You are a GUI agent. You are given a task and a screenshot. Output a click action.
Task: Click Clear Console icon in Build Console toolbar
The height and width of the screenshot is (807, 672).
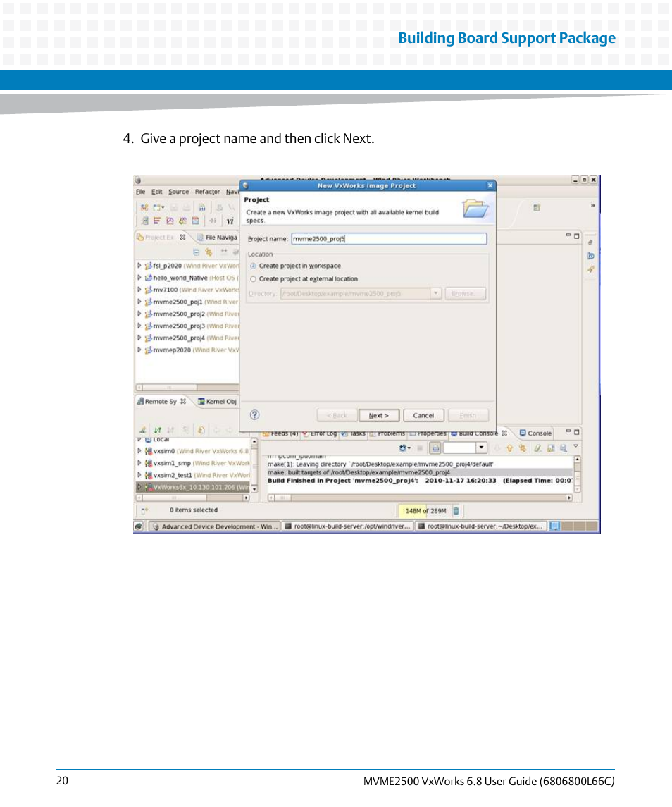(x=537, y=448)
